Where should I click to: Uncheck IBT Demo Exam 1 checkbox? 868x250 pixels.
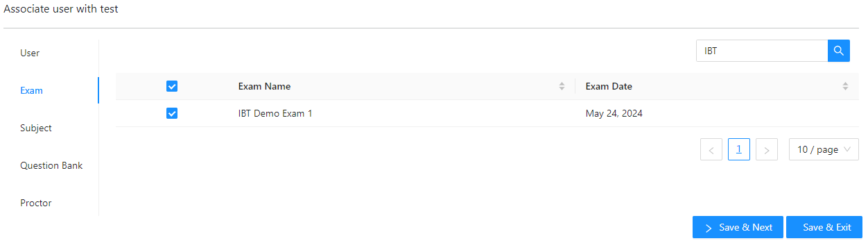click(x=172, y=113)
